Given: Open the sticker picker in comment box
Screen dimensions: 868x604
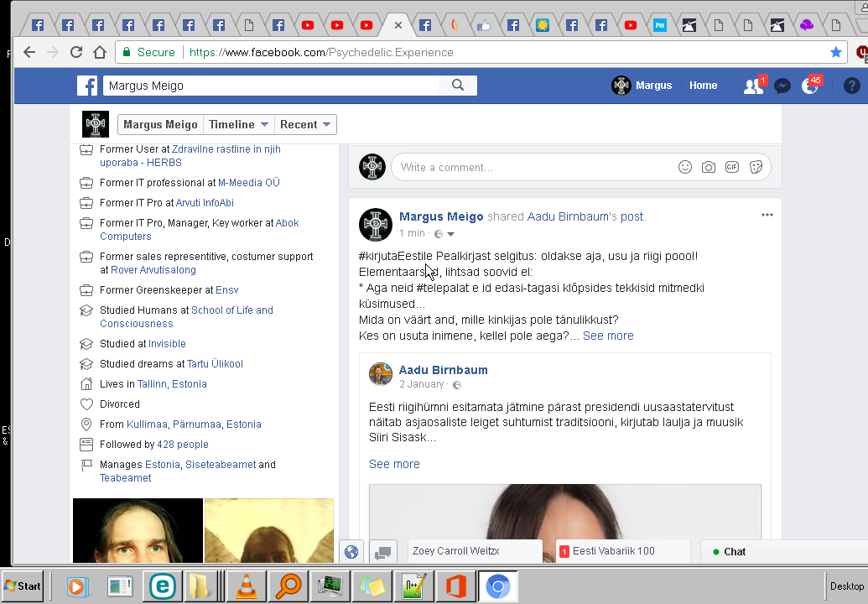Looking at the screenshot, I should pos(756,167).
